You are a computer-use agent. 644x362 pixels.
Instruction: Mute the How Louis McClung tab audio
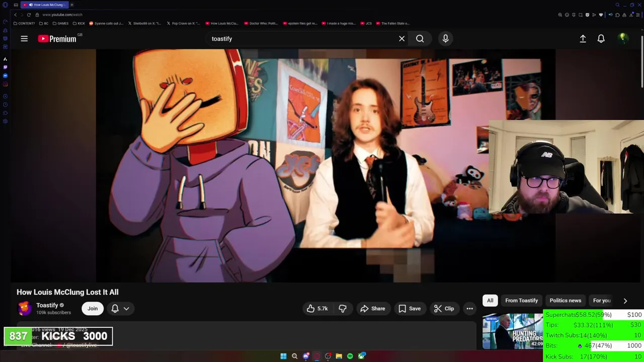(x=31, y=5)
